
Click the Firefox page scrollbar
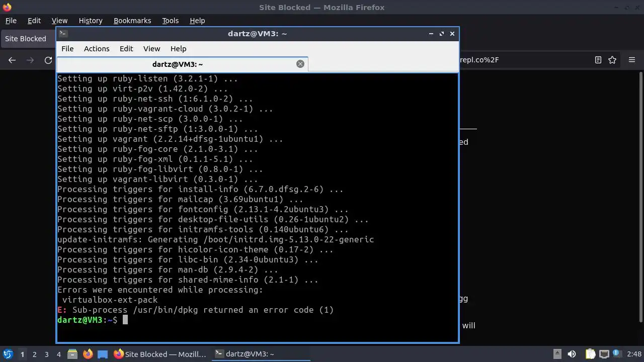point(640,197)
